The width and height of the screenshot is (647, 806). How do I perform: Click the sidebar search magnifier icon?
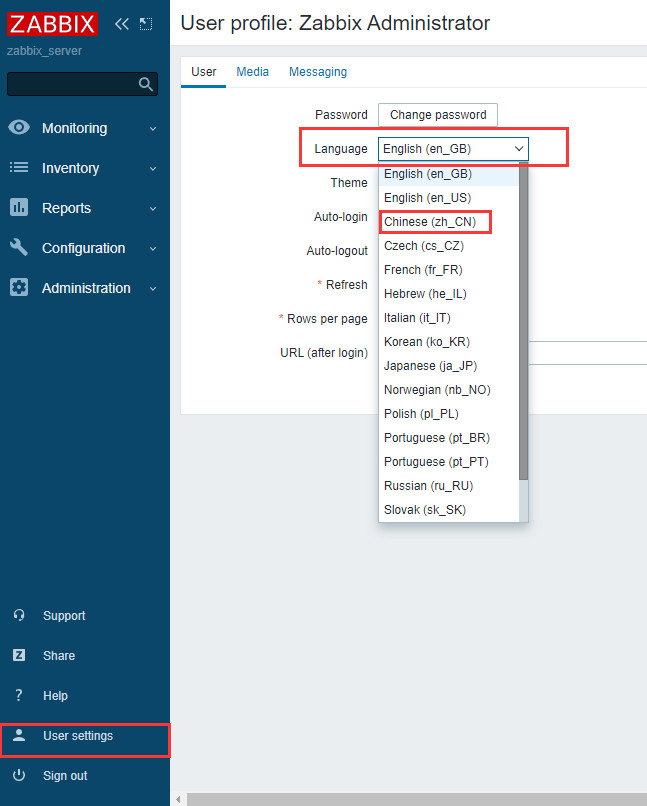click(x=146, y=84)
